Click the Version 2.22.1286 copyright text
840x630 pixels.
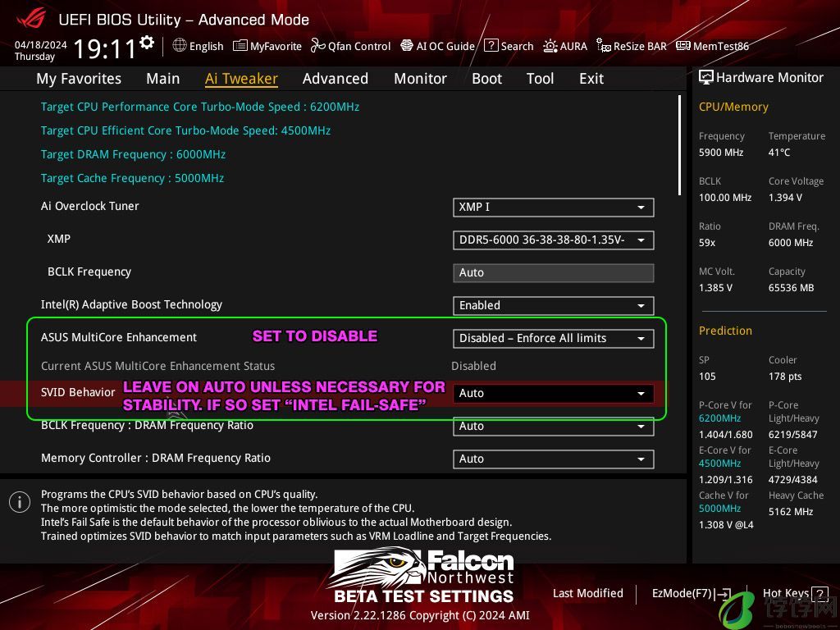point(420,615)
